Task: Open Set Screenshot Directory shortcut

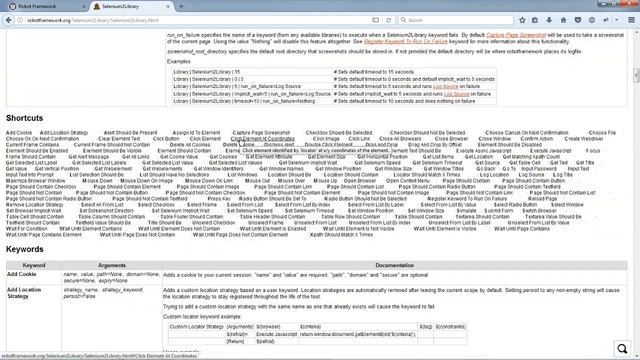Action: click(107, 211)
